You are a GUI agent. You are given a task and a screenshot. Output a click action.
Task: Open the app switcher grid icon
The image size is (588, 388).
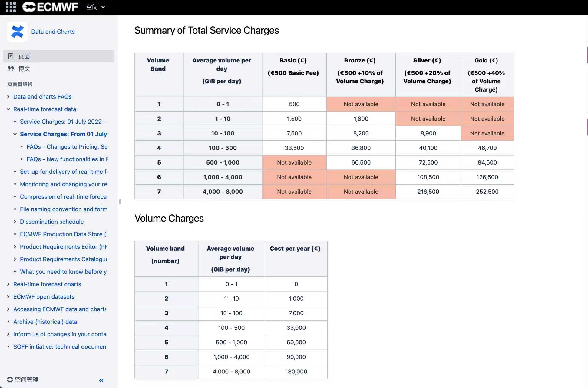[x=11, y=7]
